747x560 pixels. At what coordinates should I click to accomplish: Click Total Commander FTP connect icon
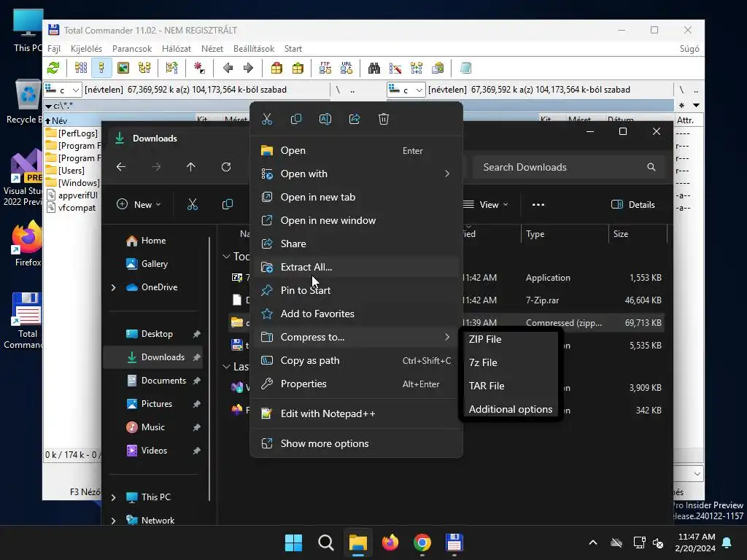(325, 69)
